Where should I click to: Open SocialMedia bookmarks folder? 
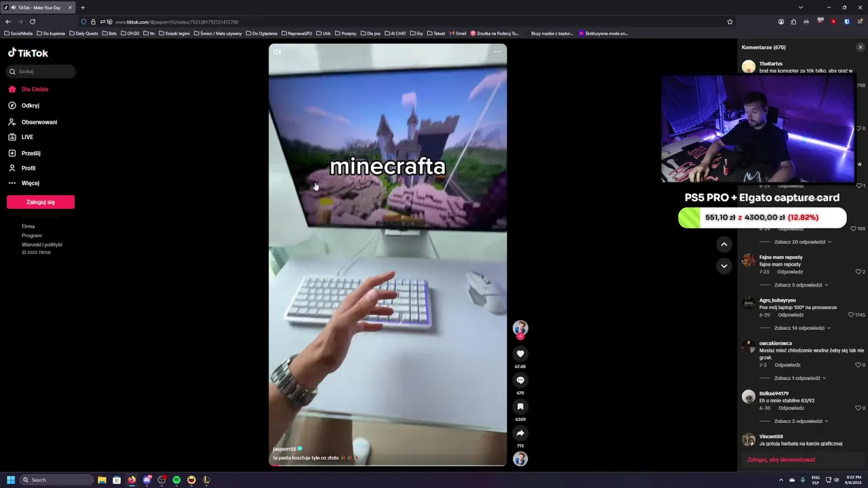pos(18,33)
